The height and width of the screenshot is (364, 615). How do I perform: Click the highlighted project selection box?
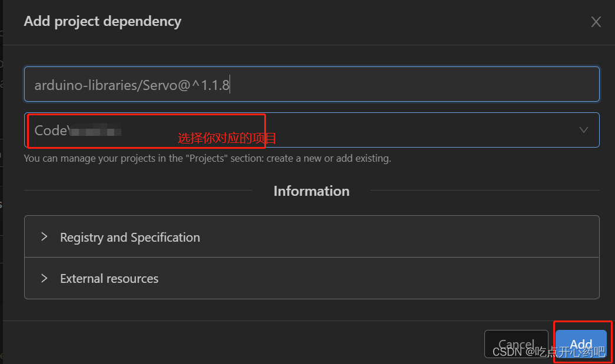coord(144,130)
